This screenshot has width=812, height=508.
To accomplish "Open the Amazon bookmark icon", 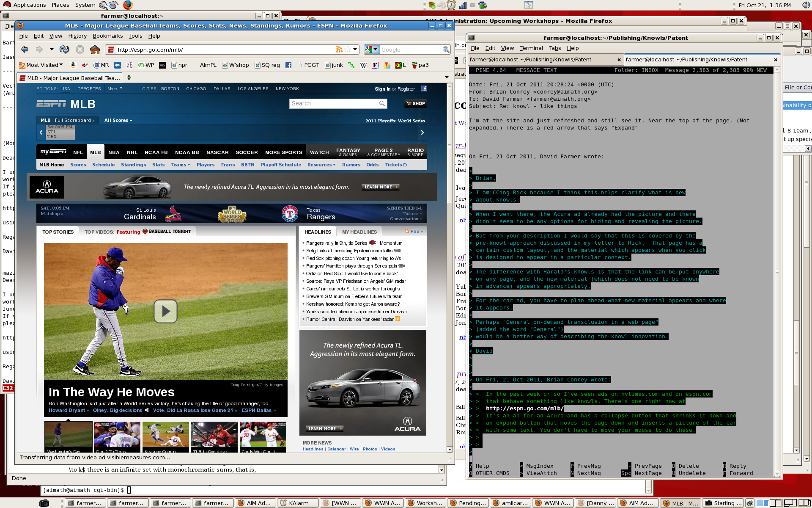I will pyautogui.click(x=73, y=65).
